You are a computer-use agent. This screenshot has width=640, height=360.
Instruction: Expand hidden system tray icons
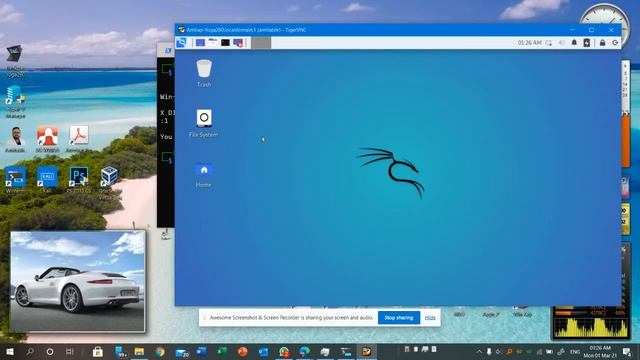(x=479, y=352)
